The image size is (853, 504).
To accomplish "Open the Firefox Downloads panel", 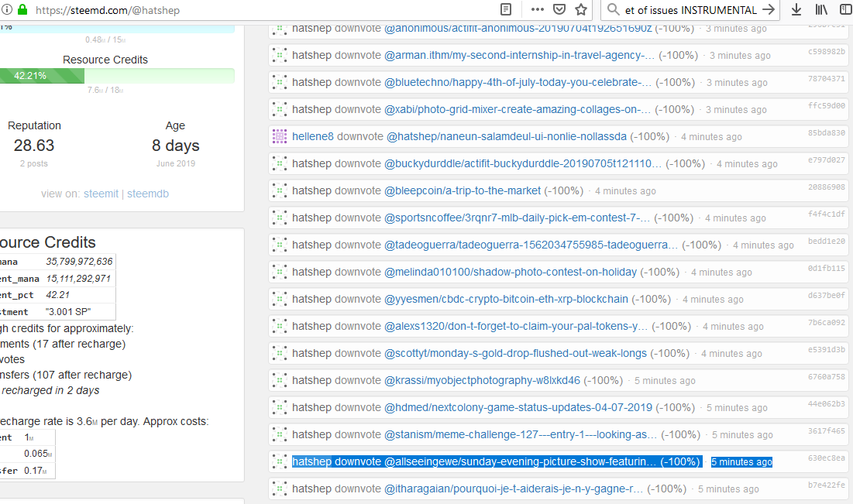I will (x=796, y=10).
